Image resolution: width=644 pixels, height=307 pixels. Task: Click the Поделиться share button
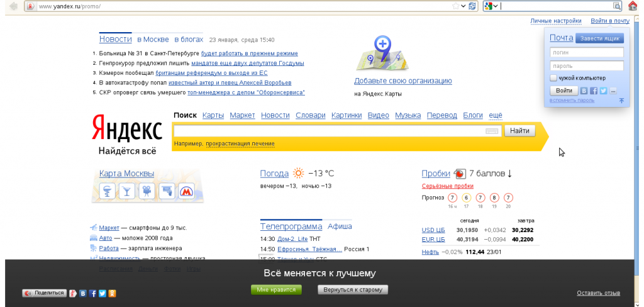[45, 293]
